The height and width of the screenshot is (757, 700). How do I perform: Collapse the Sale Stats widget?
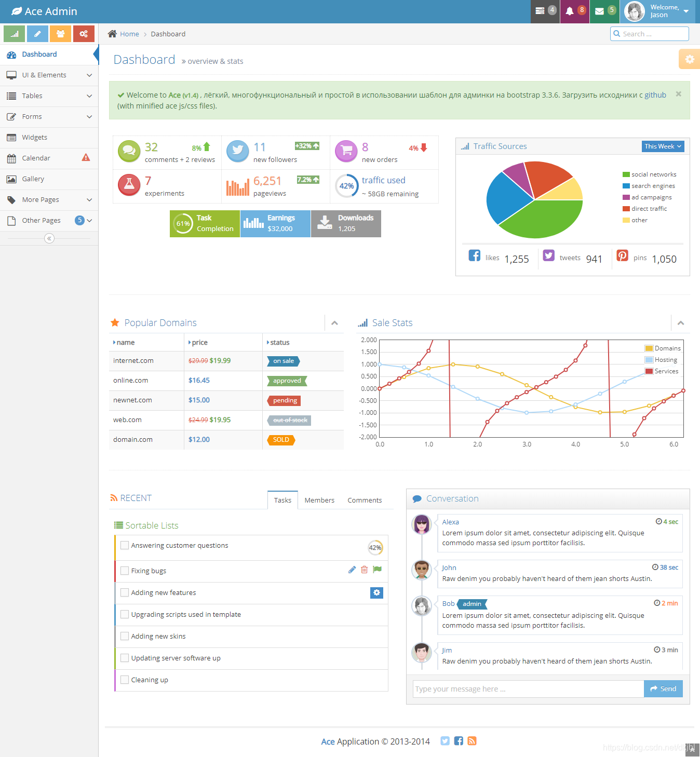coord(681,323)
